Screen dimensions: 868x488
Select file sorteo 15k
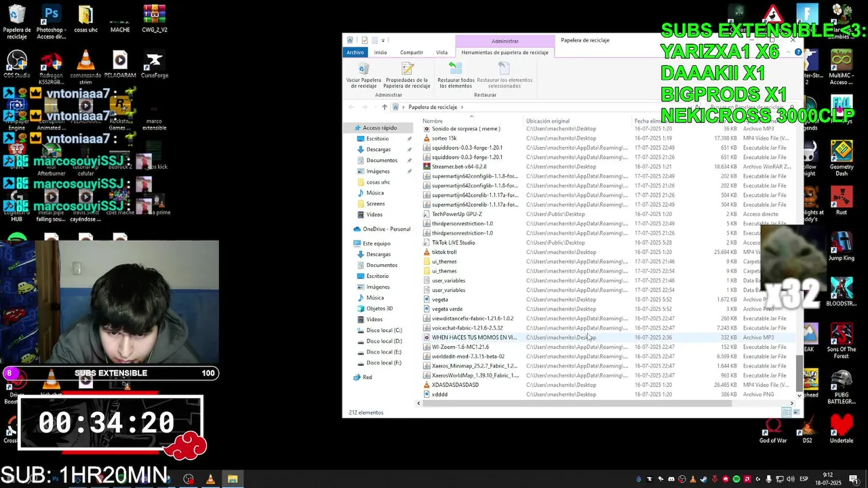(444, 138)
